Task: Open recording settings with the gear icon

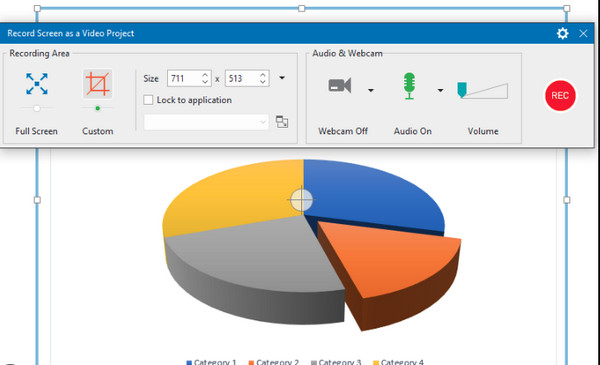Action: tap(562, 33)
